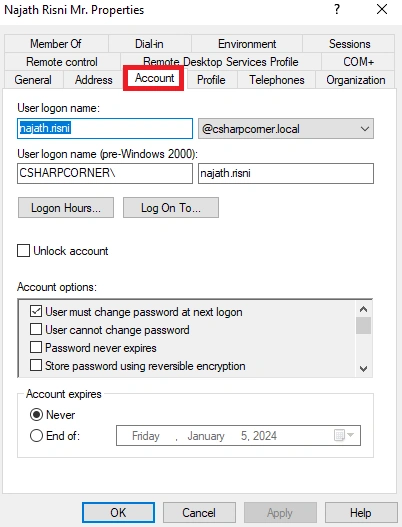Screen dimensions: 402x527
Task: Uncheck User must change password at next logon
Action: (x=36, y=311)
